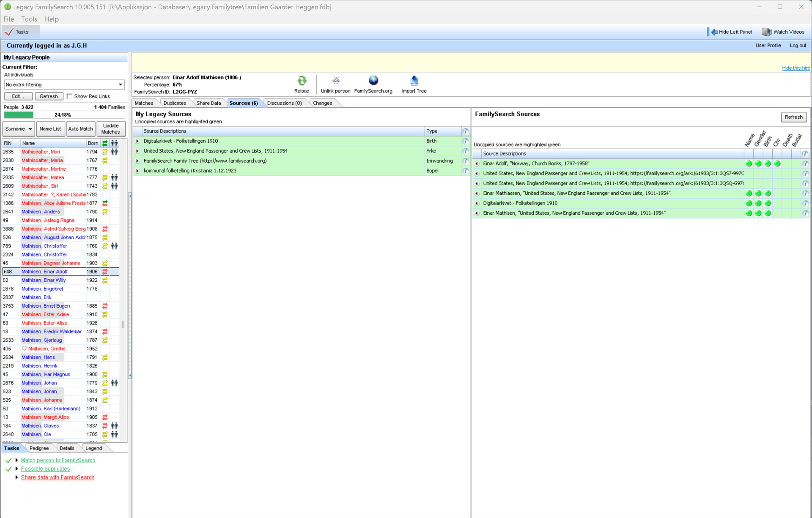Open the Tools menu
The width and height of the screenshot is (812, 518).
29,19
